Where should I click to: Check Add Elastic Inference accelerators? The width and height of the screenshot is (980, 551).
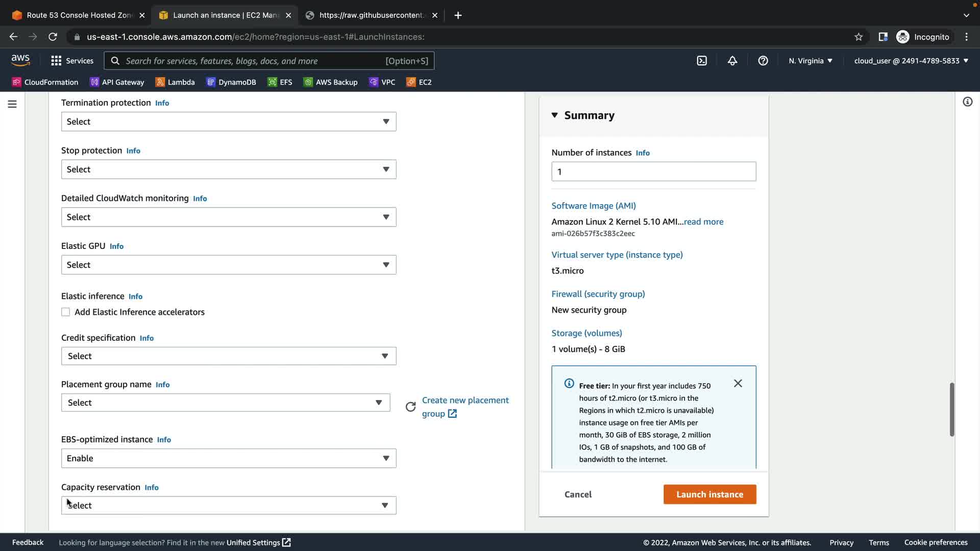[x=66, y=312]
